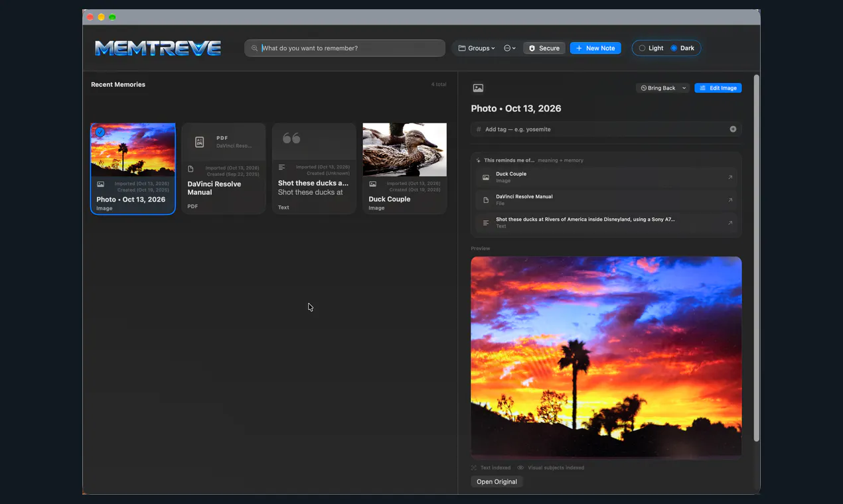Click the image icon in the Duck Couple related row

486,177
